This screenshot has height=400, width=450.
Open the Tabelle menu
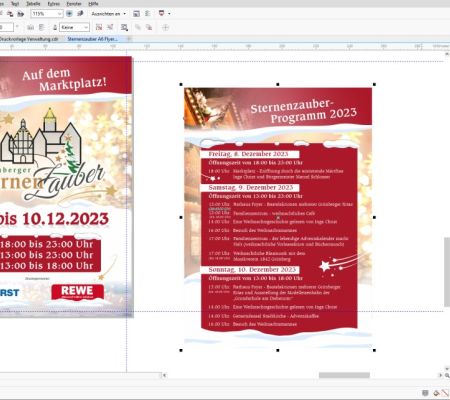click(x=33, y=4)
